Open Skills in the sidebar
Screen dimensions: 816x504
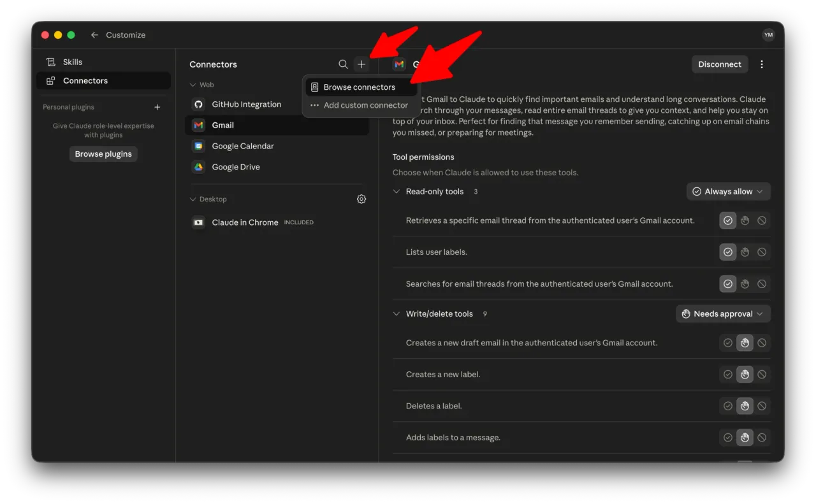click(x=103, y=62)
